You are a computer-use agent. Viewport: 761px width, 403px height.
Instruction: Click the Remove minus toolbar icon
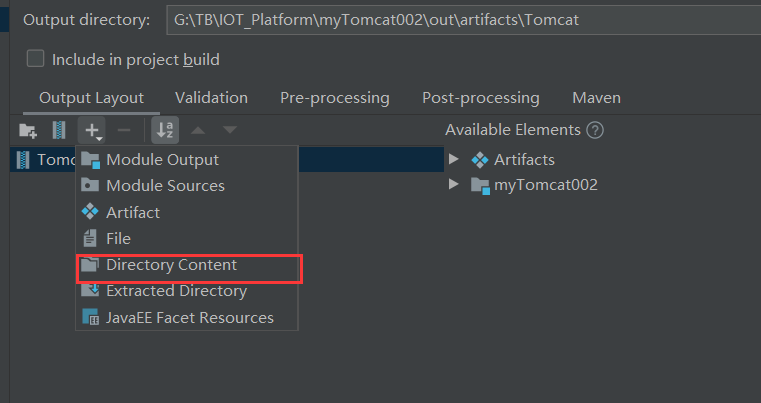coord(123,130)
